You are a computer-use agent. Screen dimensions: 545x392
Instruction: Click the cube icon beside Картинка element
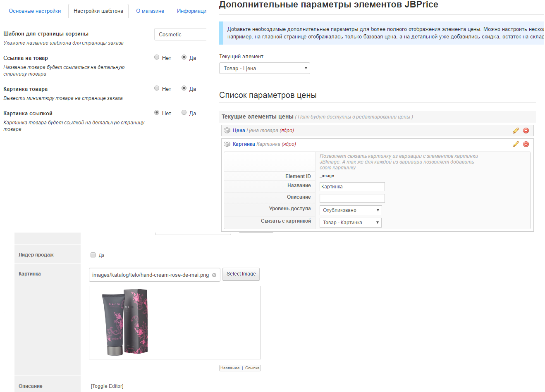(x=227, y=144)
